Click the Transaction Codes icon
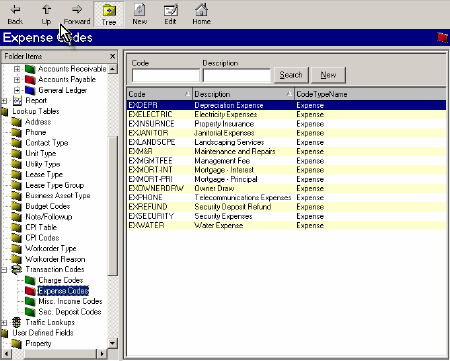450x361 pixels. 17,269
